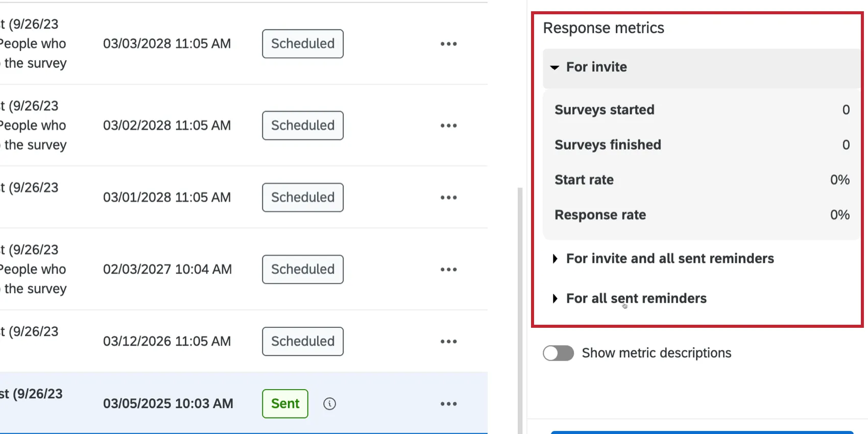Viewport: 868px width, 434px height.
Task: Open options menu for the sent 03/05/2025 distribution
Action: tap(448, 403)
